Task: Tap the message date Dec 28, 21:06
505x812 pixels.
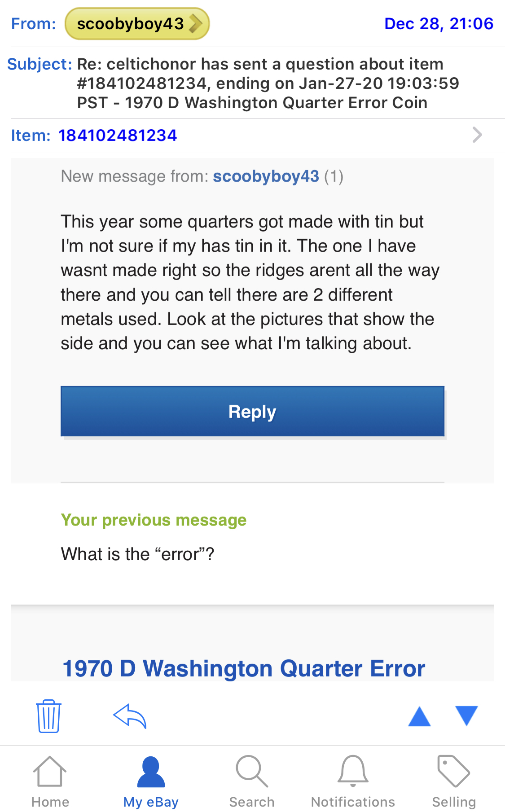Action: coord(439,24)
